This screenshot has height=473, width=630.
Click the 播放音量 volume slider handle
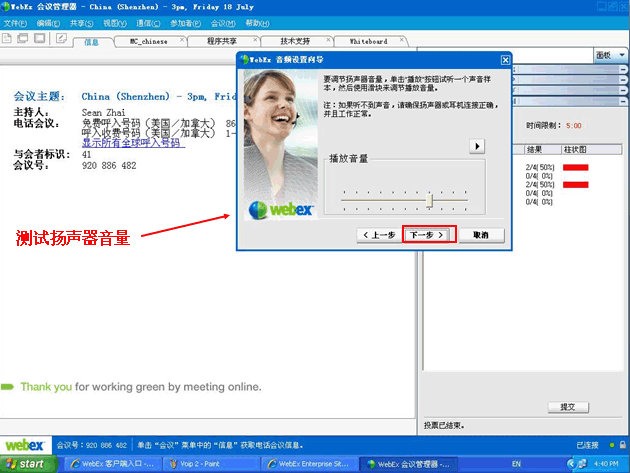429,200
